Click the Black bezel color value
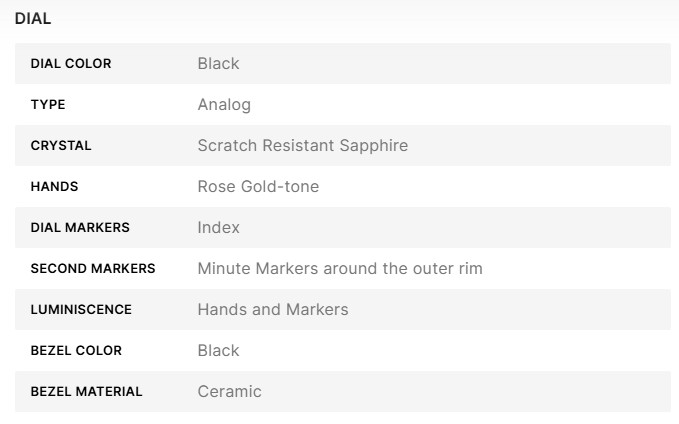Viewport: 679px width, 424px height. (x=218, y=351)
